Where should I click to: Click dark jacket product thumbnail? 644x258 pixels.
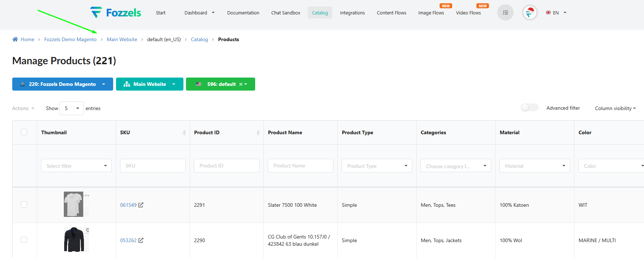click(76, 240)
